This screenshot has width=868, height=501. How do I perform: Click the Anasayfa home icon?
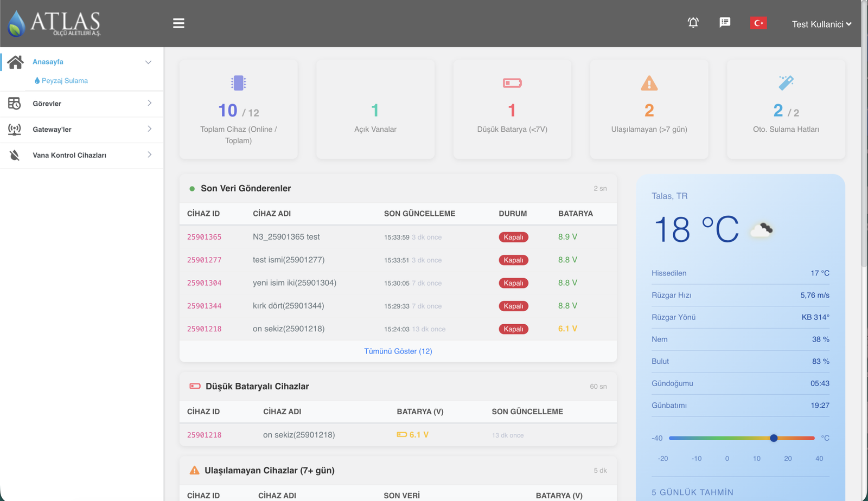tap(15, 62)
